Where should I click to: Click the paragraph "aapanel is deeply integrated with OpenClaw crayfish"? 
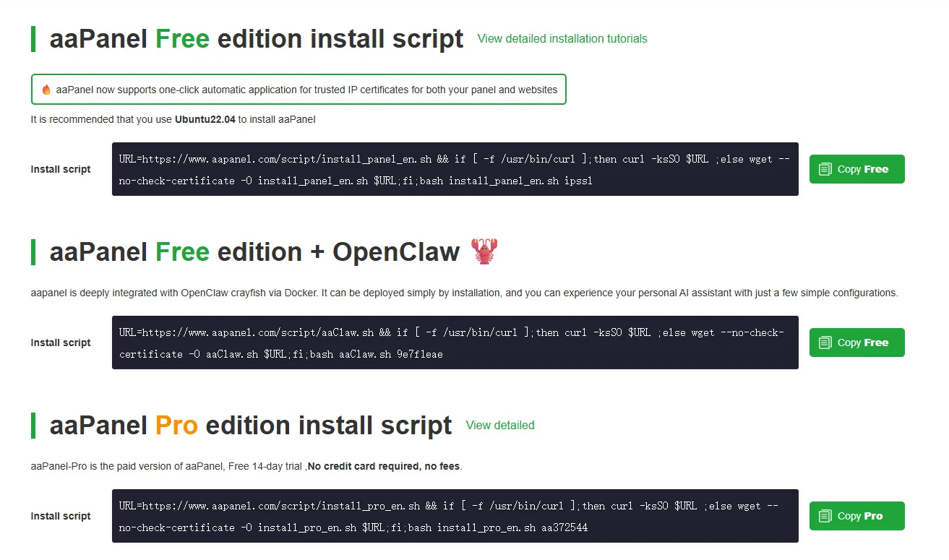tap(464, 293)
